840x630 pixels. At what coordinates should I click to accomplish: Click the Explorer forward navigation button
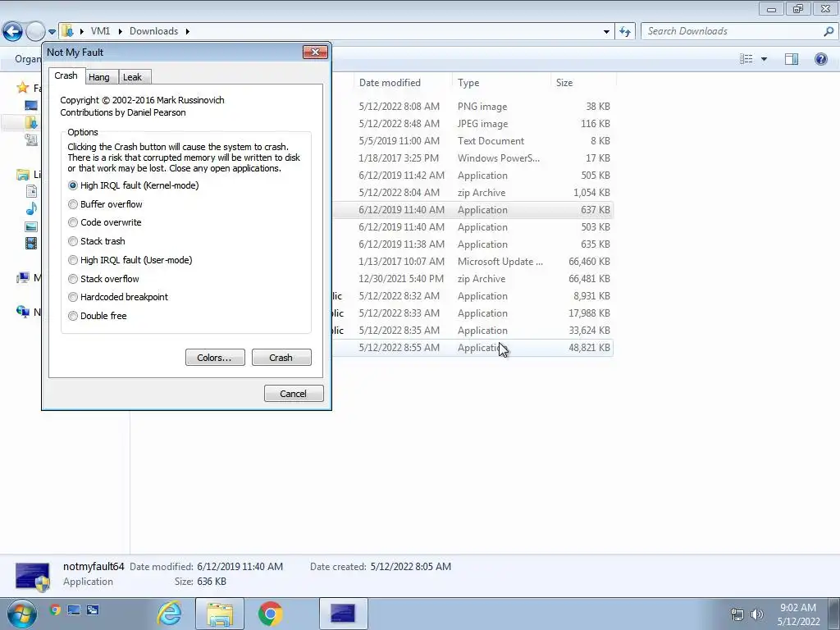click(35, 31)
